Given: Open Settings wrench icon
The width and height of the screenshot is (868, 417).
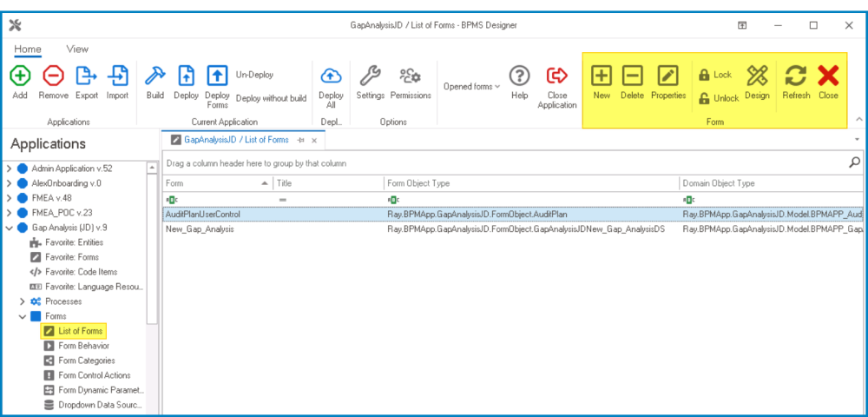Looking at the screenshot, I should tap(370, 75).
